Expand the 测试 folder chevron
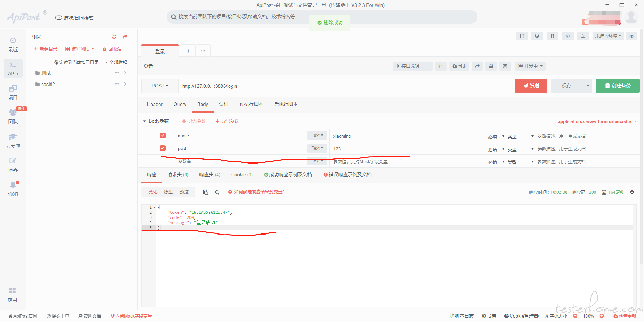The image size is (644, 322). click(125, 73)
